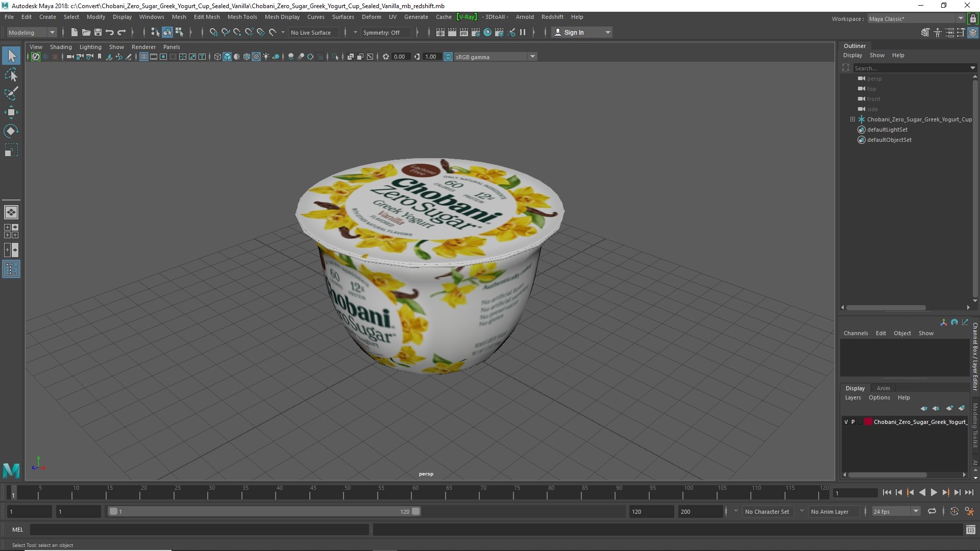Select the arrow Select tool in toolbox
The width and height of the screenshot is (980, 551).
tap(11, 56)
